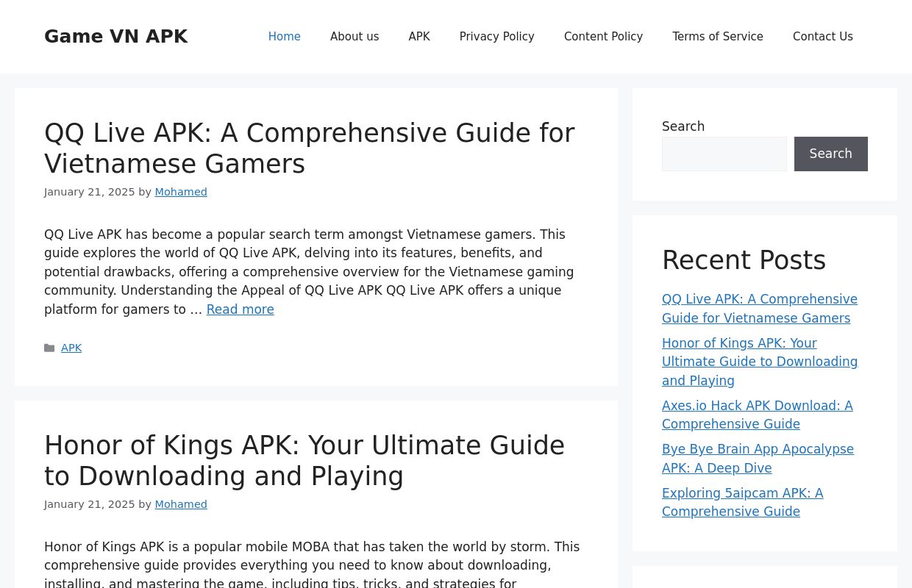
Task: Click the January 21, 2025 date on Honor of Kings post
Action: tap(89, 504)
